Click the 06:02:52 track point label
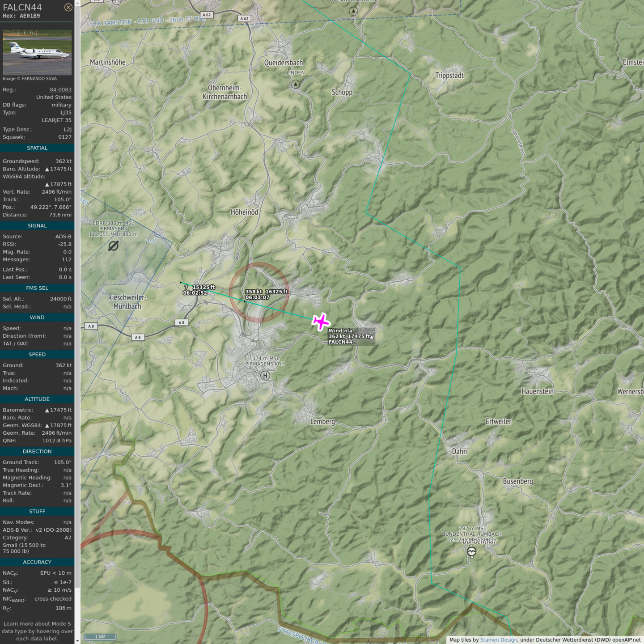The width and height of the screenshot is (644, 644). [195, 293]
